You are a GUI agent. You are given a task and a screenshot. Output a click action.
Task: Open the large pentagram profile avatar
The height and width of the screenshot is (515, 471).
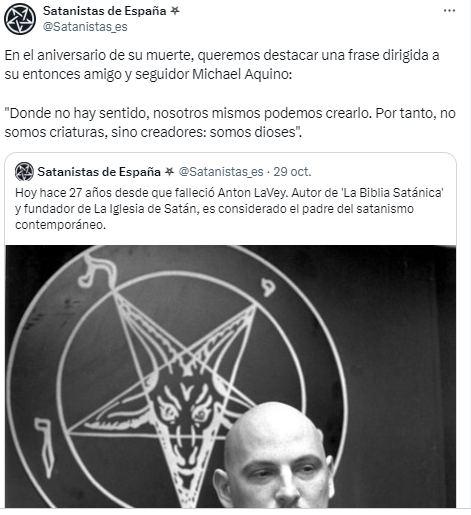coord(20,19)
